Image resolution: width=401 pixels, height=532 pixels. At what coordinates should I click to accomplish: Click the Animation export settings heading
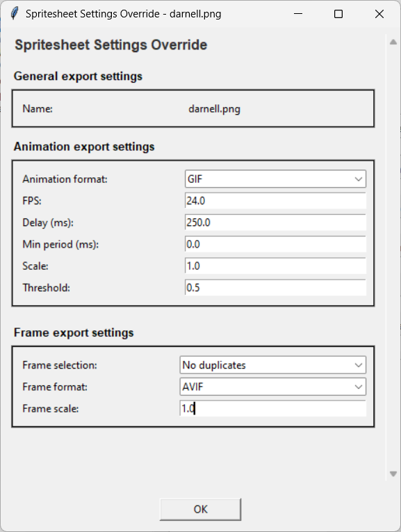(x=84, y=147)
